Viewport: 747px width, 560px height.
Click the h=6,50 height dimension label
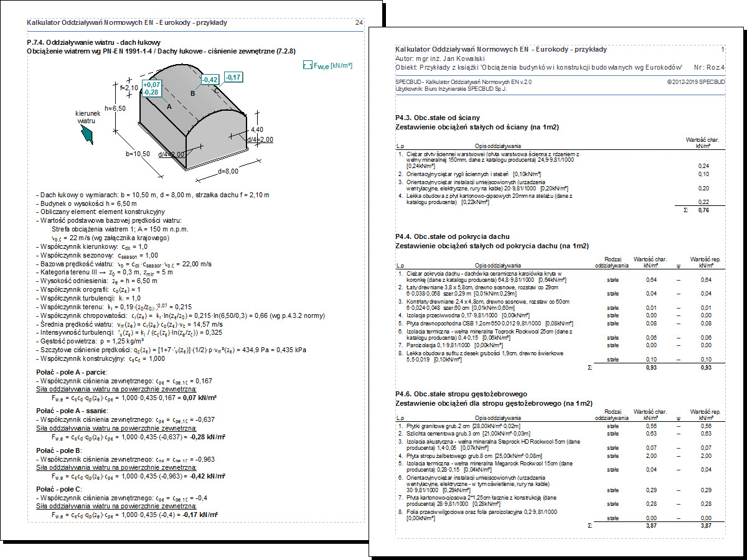coord(116,108)
